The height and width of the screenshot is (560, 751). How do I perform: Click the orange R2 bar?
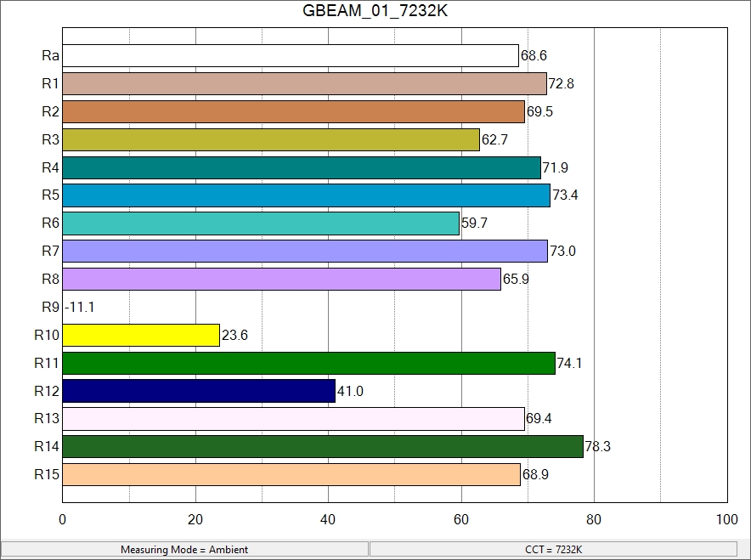point(293,112)
